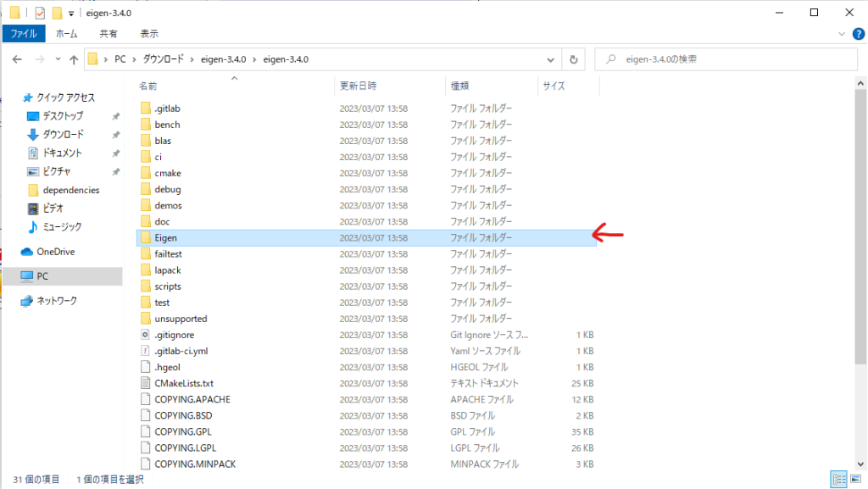Select the COPYING.BSD file name
Screen dimensions: 868x489
tap(183, 415)
